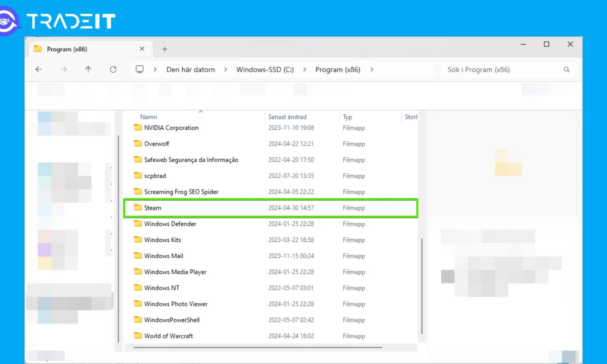
Task: Click the computer icon in address bar
Action: (139, 69)
